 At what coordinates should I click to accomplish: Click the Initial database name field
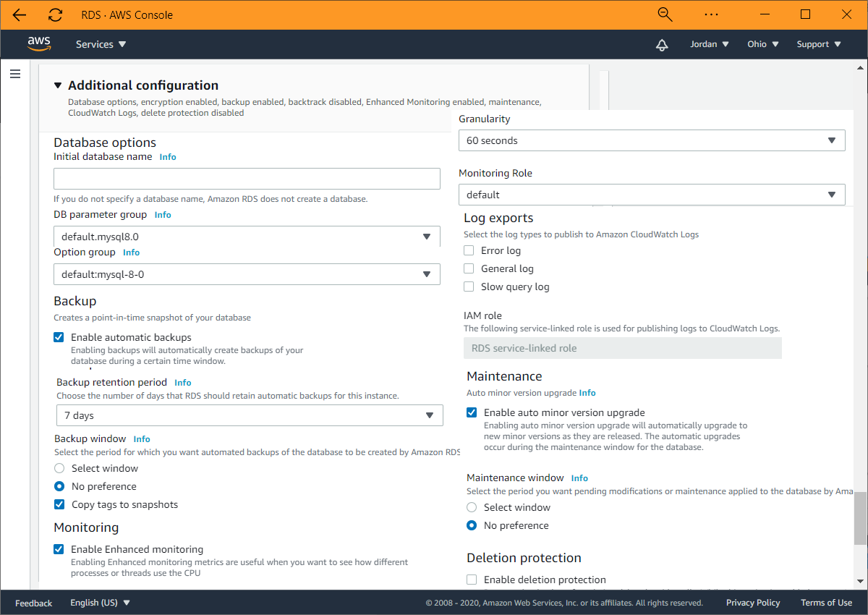pyautogui.click(x=247, y=179)
